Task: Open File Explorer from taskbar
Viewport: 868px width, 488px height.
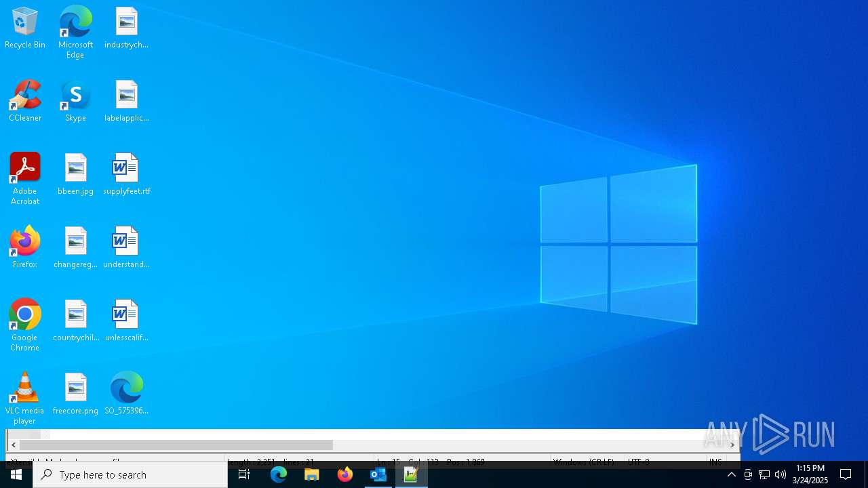Action: point(312,474)
